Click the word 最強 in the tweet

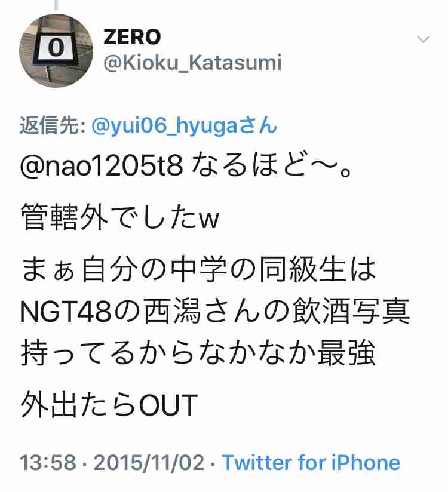click(347, 353)
